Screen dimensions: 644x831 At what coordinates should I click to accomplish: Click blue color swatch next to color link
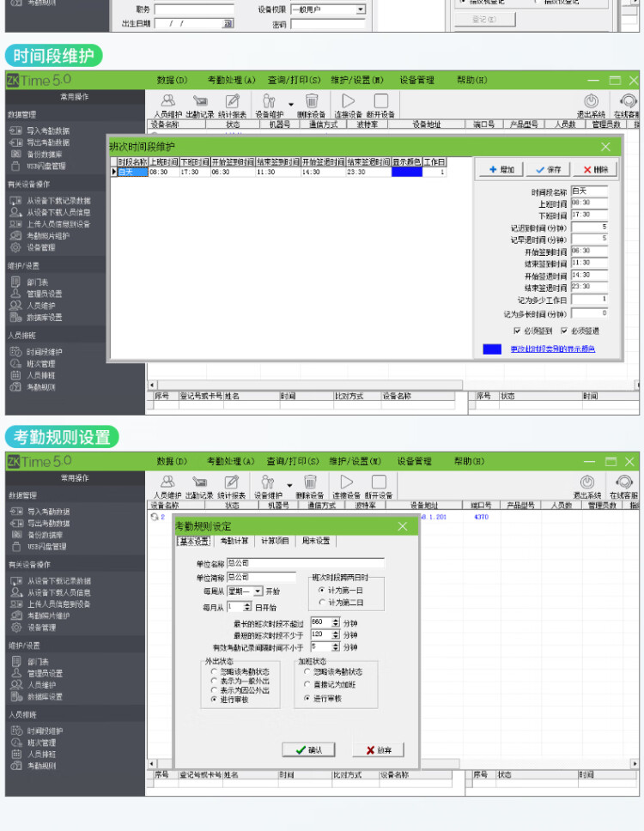click(492, 349)
